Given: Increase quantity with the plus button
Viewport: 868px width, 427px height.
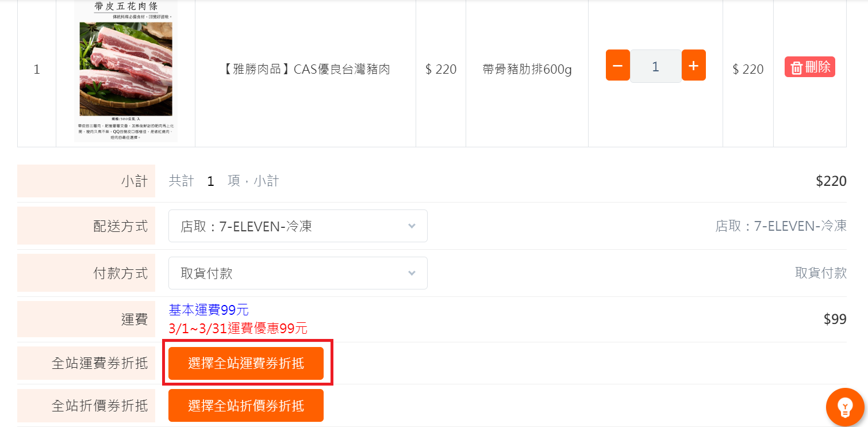Looking at the screenshot, I should (x=694, y=65).
